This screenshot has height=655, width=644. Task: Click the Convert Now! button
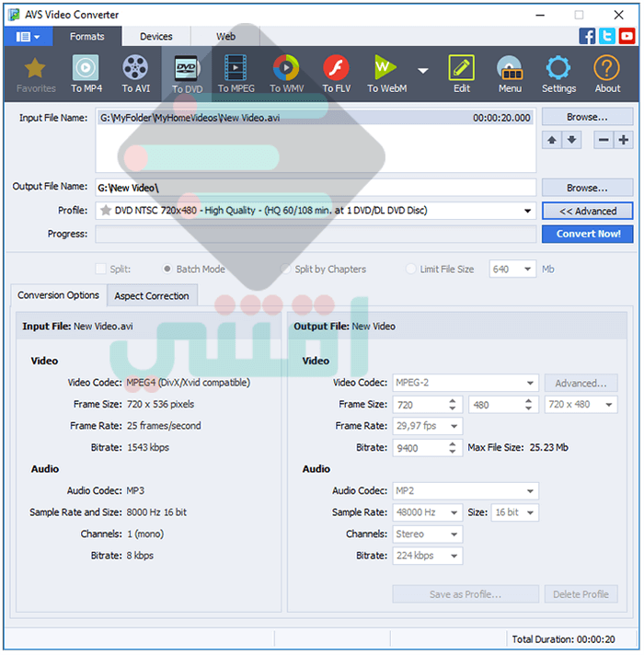(587, 234)
